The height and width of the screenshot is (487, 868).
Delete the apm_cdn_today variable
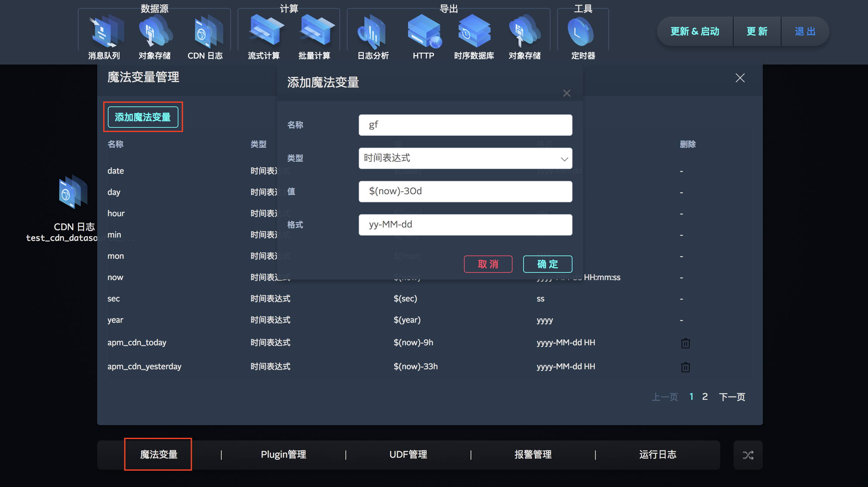[x=685, y=343]
